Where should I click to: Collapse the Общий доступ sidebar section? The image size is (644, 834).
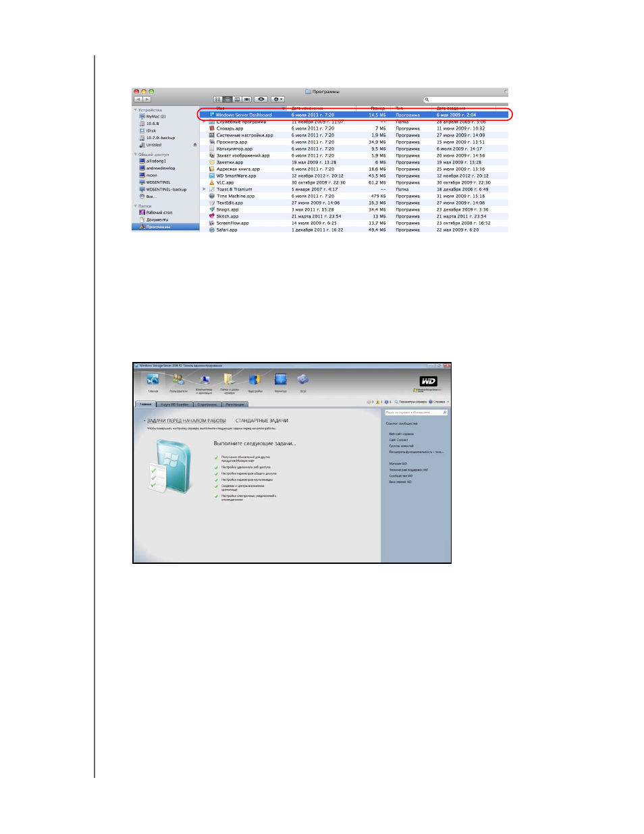135,155
